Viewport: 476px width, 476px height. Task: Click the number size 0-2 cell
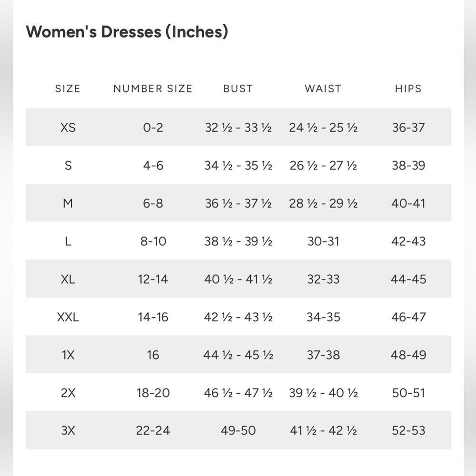pos(153,128)
